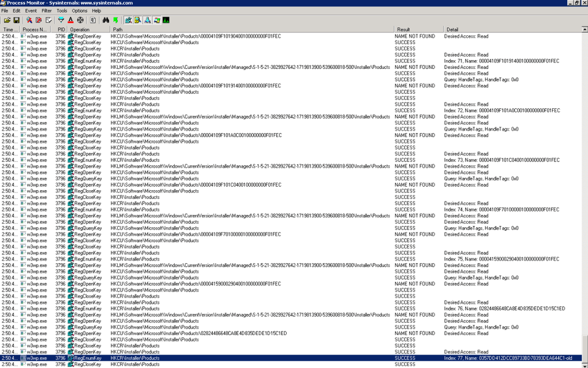
Task: Open the Filter dialog via funnel icon
Action: (x=60, y=19)
